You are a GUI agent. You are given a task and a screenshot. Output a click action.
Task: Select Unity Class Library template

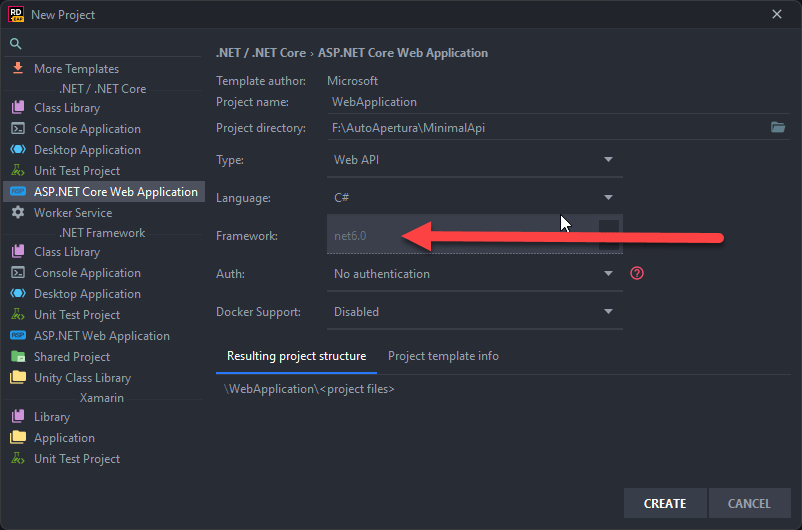(104, 378)
